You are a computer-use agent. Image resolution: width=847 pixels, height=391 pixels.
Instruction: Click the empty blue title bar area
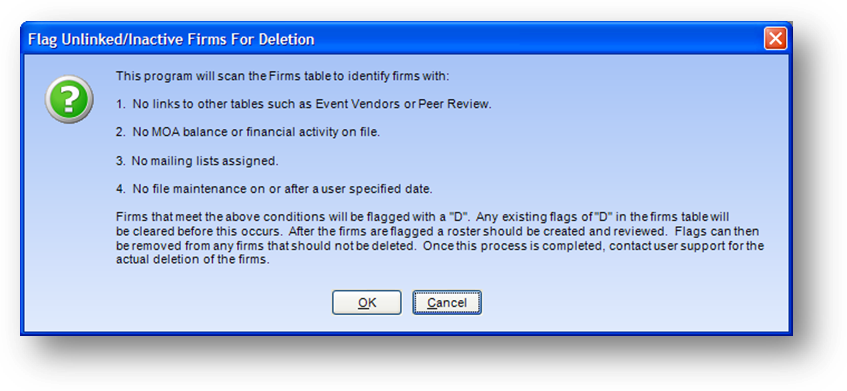540,39
